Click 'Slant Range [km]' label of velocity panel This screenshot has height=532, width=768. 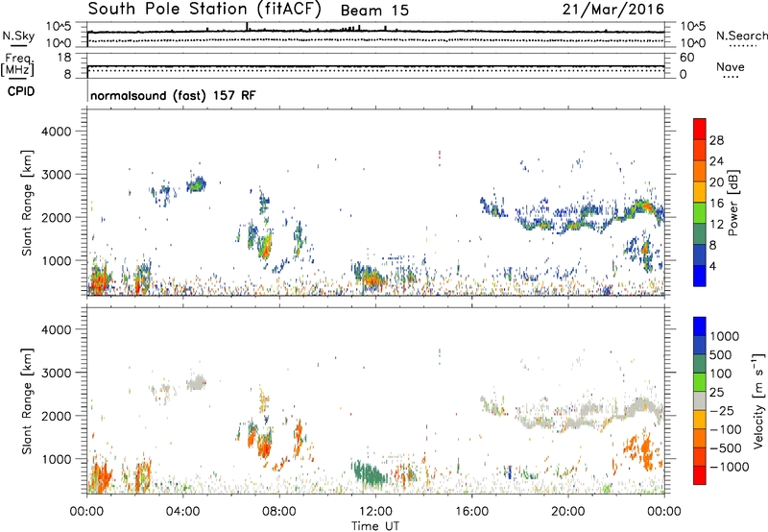tap(27, 400)
